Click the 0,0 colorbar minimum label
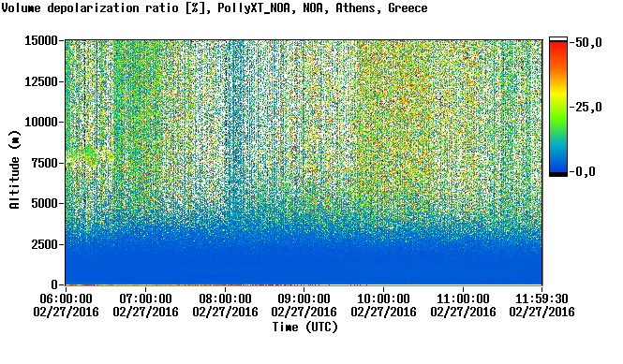This screenshot has width=623, height=364. [x=586, y=172]
